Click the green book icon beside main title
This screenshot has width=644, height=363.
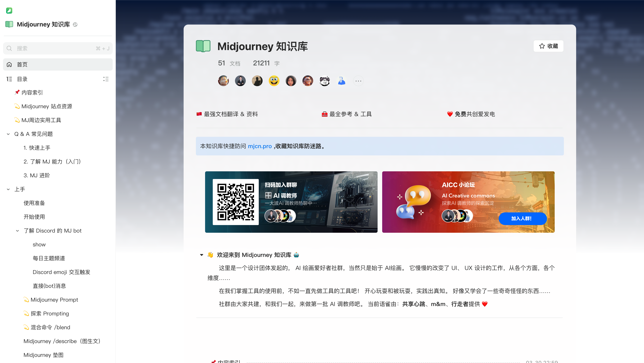tap(203, 46)
